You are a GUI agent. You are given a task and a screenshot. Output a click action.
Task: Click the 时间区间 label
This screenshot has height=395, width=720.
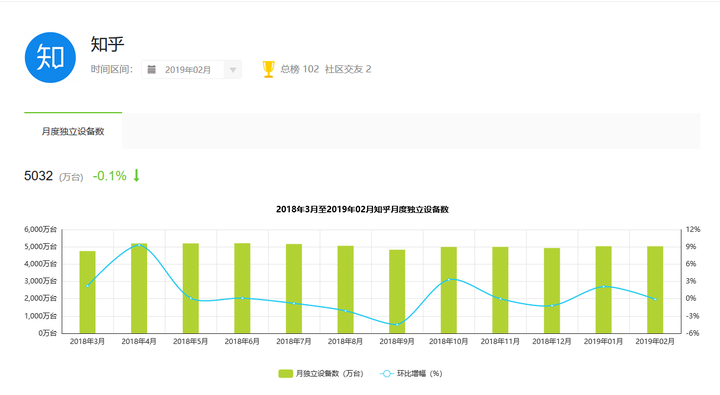point(112,69)
